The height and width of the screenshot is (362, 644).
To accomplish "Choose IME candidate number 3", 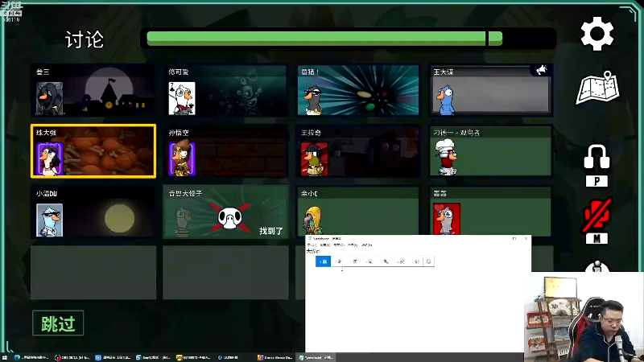I will 354,261.
